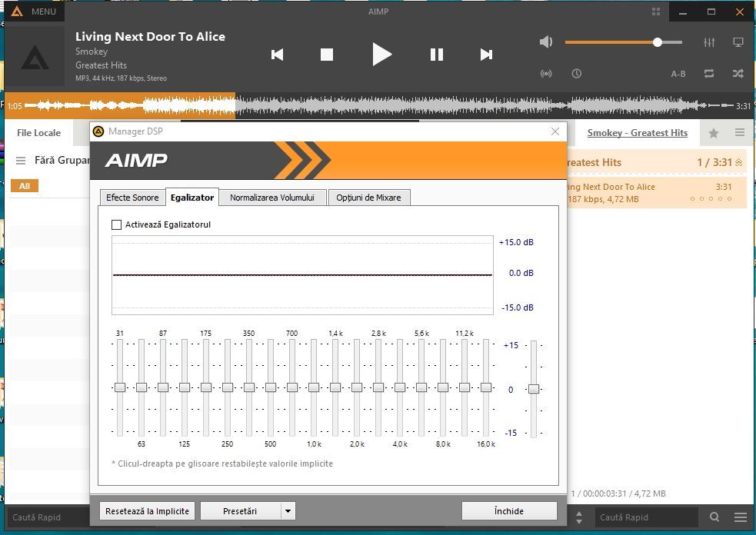This screenshot has width=756, height=535.
Task: Click the playlist search magnifier icon
Action: click(x=714, y=517)
